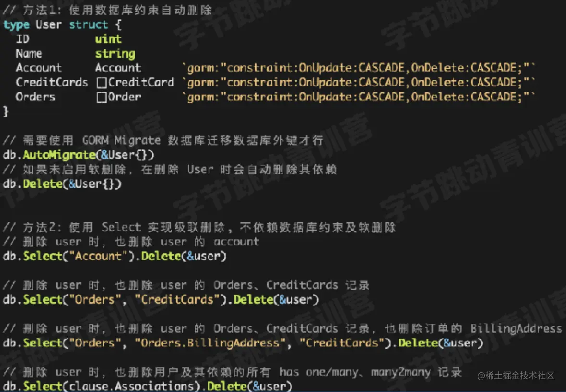Image resolution: width=566 pixels, height=392 pixels.
Task: Click the CreditCards field name in struct
Action: coord(52,82)
